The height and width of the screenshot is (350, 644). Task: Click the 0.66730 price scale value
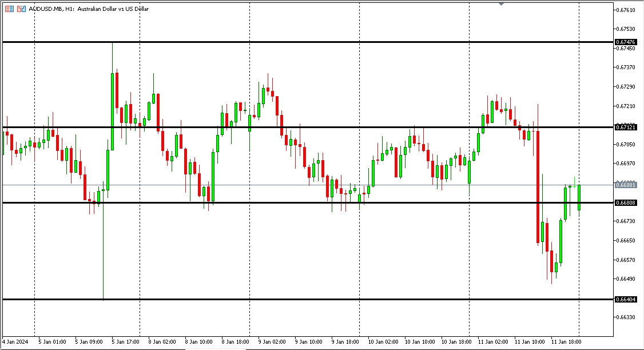(x=626, y=221)
